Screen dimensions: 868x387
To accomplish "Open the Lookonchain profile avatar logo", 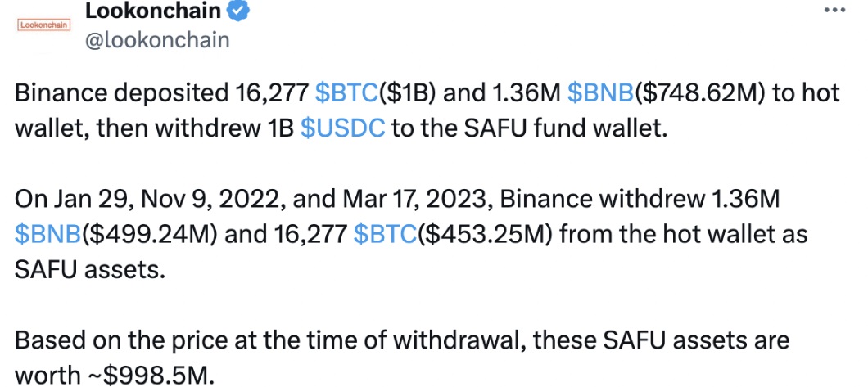I will tap(42, 25).
